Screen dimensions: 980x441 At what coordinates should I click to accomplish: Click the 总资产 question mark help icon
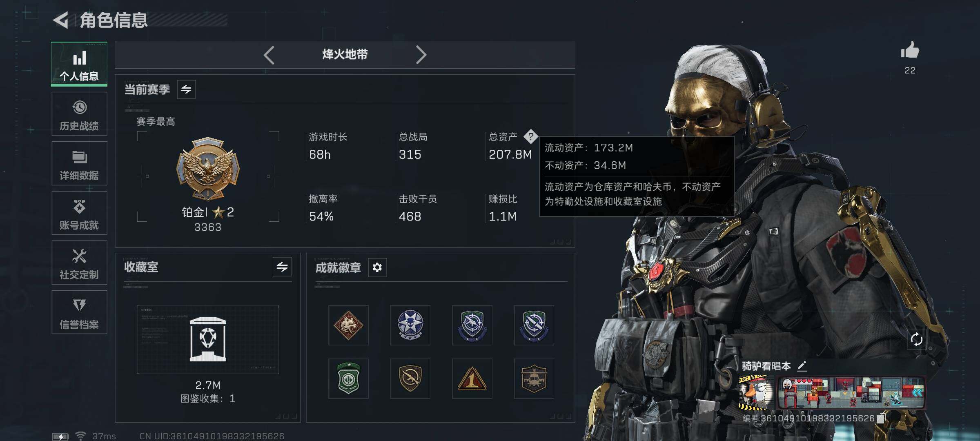[x=531, y=137]
